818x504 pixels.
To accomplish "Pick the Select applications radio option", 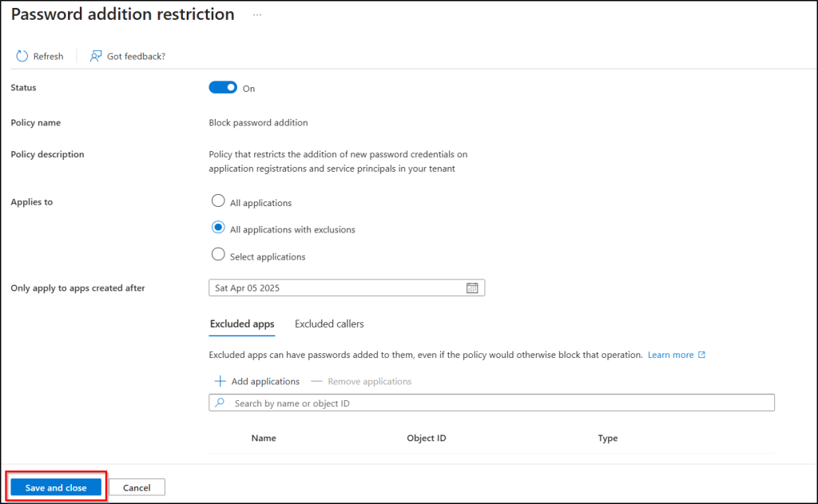I will pyautogui.click(x=218, y=255).
